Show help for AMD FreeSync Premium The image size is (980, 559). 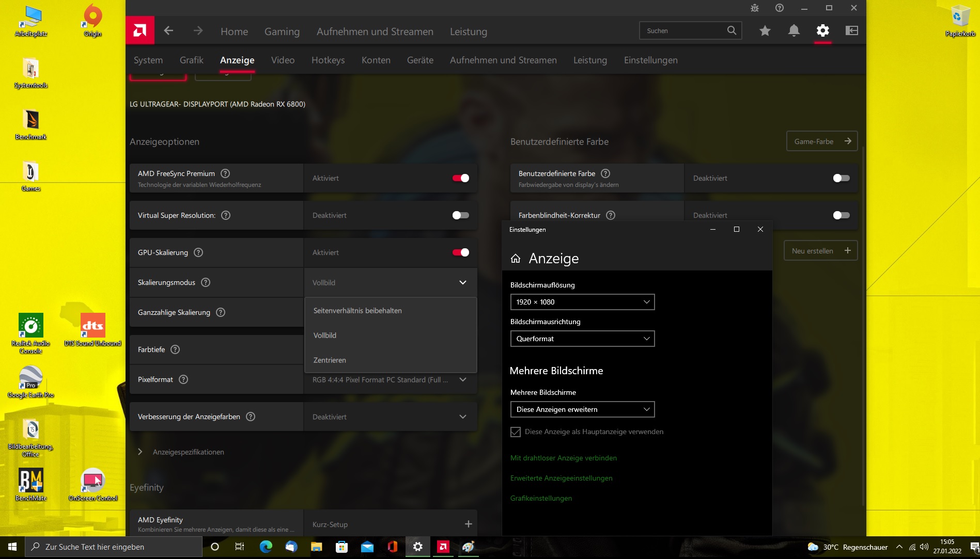pyautogui.click(x=225, y=173)
